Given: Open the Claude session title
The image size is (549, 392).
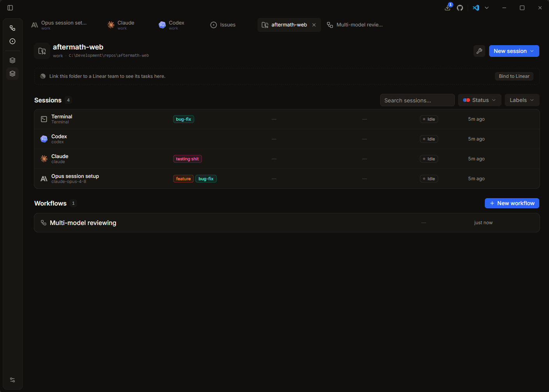Looking at the screenshot, I should 60,156.
